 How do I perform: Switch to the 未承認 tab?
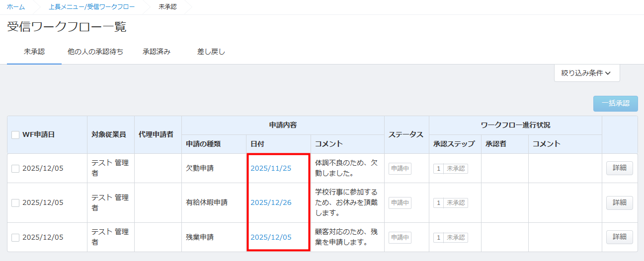pos(34,52)
